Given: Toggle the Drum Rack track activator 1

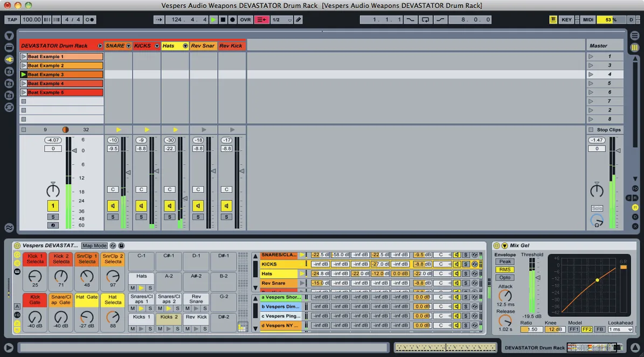Looking at the screenshot, I should 53,206.
